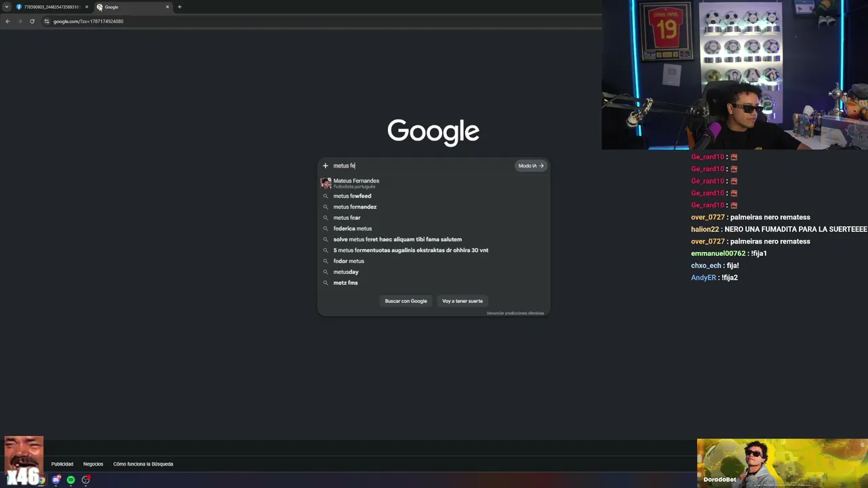Click chat username emmanuel00762
Viewport: 868px width, 488px height.
pos(718,253)
